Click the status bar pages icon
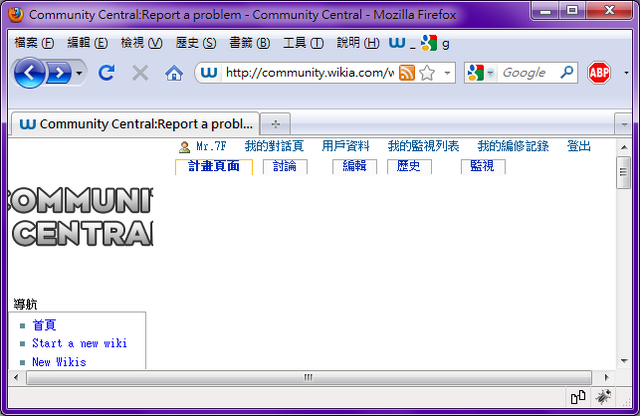Screen dimensions: 640x416 pyautogui.click(x=578, y=397)
